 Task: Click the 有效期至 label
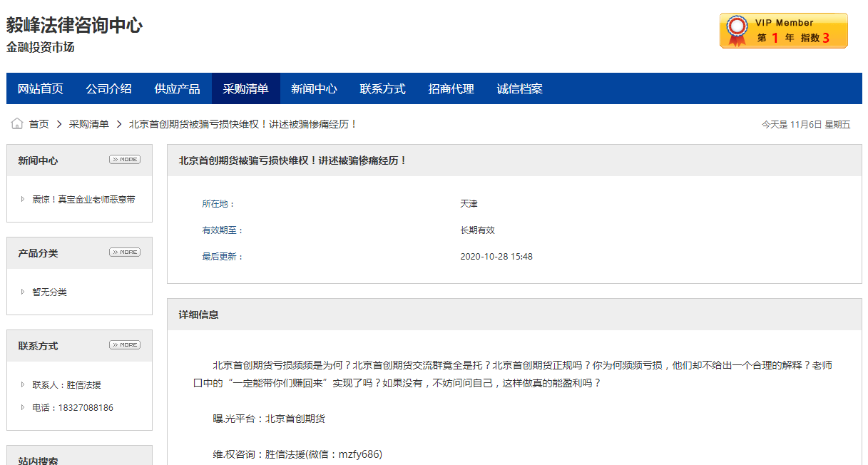[x=223, y=230]
